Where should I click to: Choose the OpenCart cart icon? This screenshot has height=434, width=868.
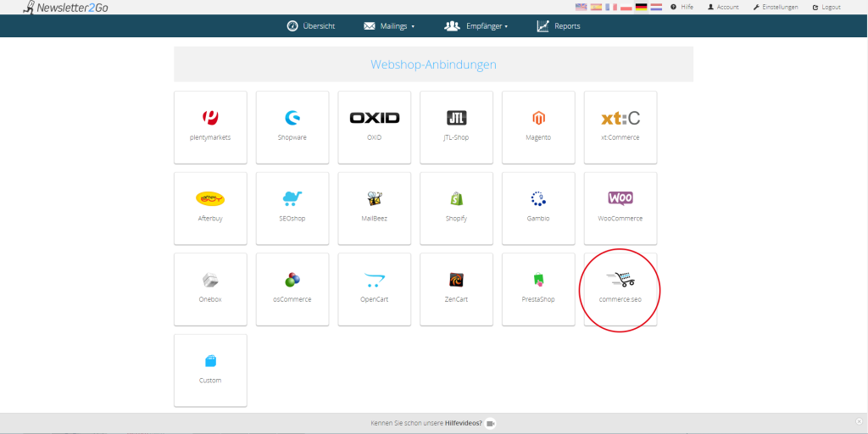pyautogui.click(x=374, y=280)
